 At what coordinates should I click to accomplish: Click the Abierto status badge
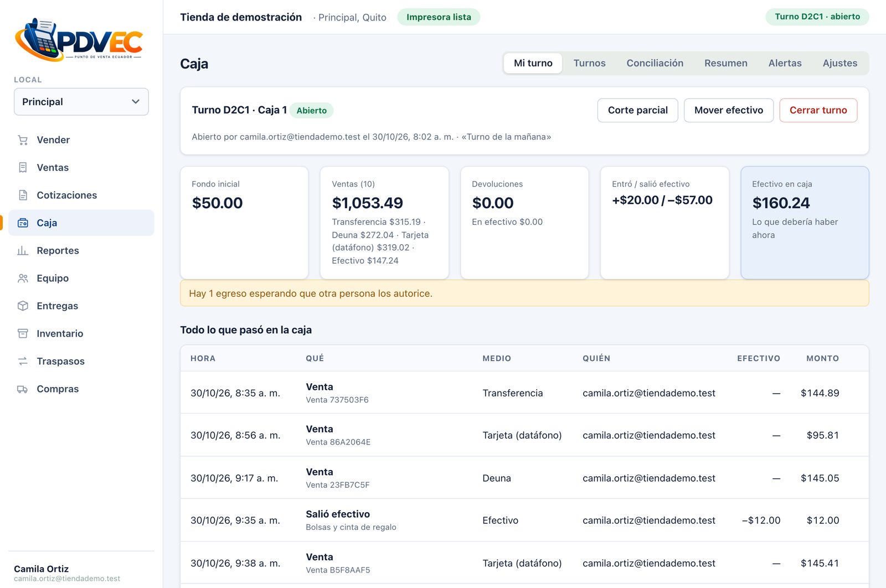click(311, 111)
